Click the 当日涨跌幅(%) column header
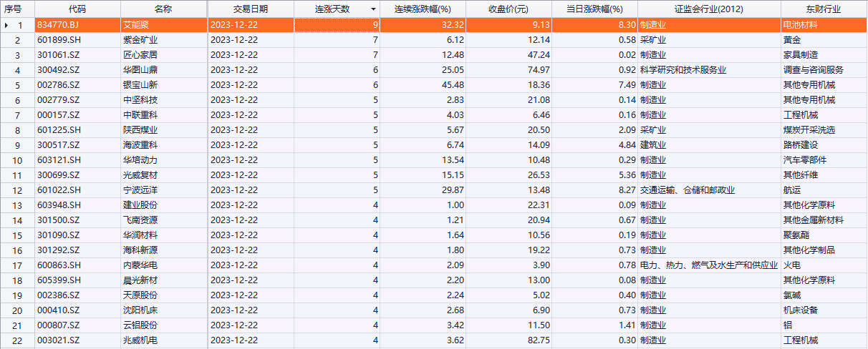868x349 pixels. (594, 9)
